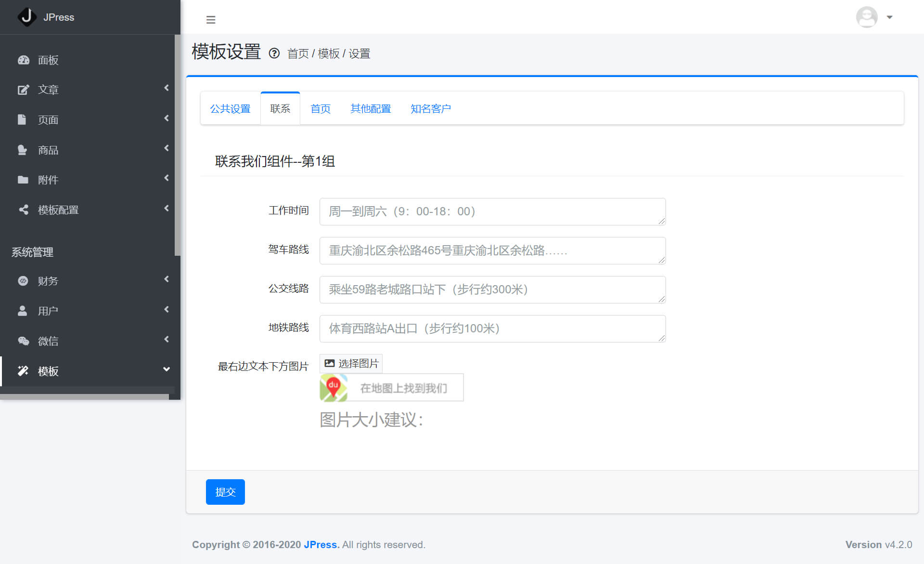Image resolution: width=924 pixels, height=564 pixels.
Task: Open the JPress link in footer
Action: click(x=321, y=545)
